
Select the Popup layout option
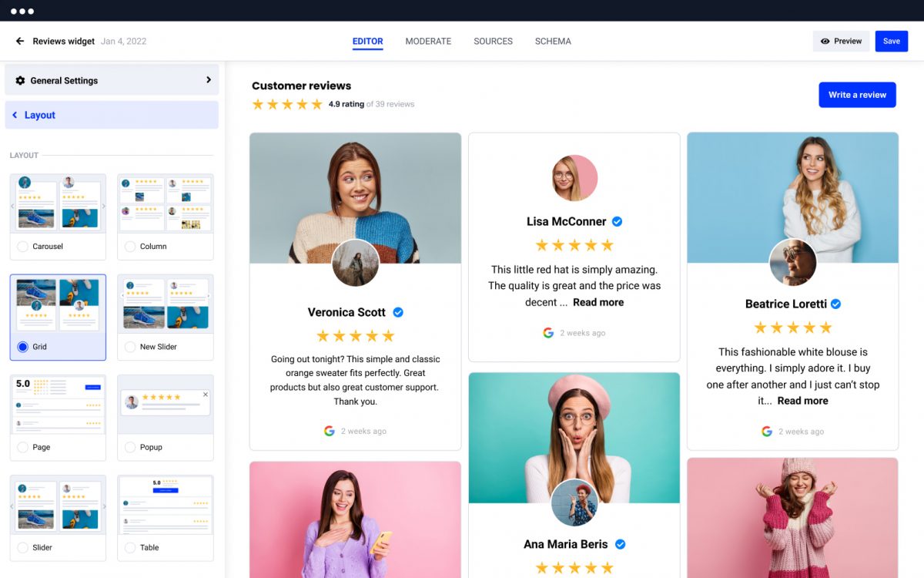130,447
